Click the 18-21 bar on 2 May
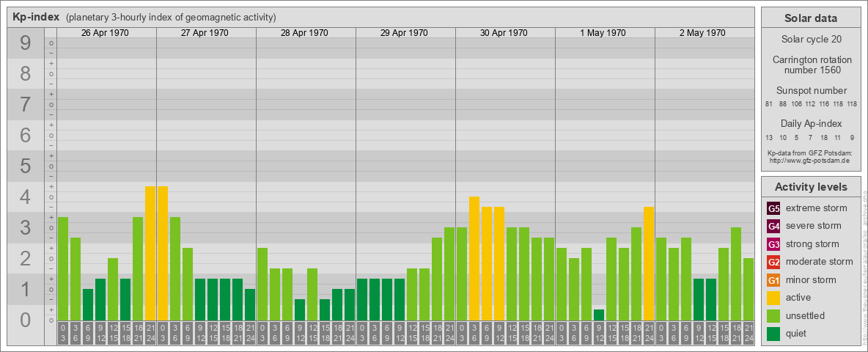 click(x=736, y=274)
